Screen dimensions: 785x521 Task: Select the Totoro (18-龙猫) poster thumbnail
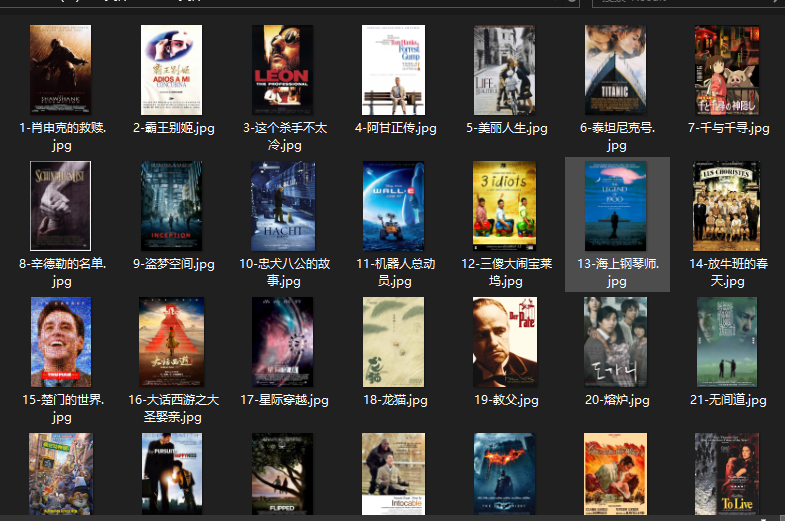[x=394, y=342]
